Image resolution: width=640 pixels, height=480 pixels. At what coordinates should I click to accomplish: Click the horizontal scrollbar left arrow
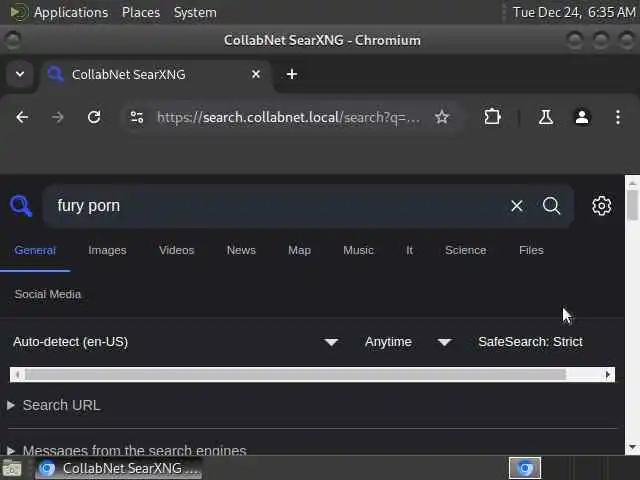coord(17,374)
